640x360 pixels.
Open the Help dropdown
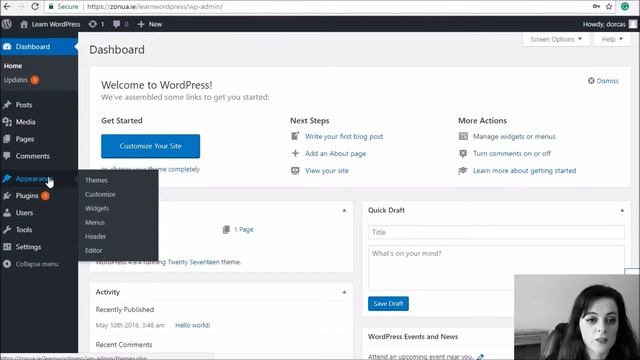tap(612, 39)
